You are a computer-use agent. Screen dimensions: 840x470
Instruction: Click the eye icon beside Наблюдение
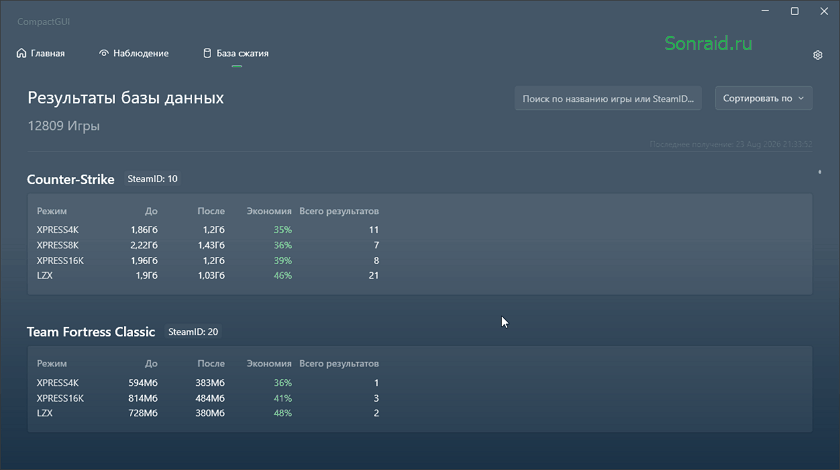click(104, 53)
